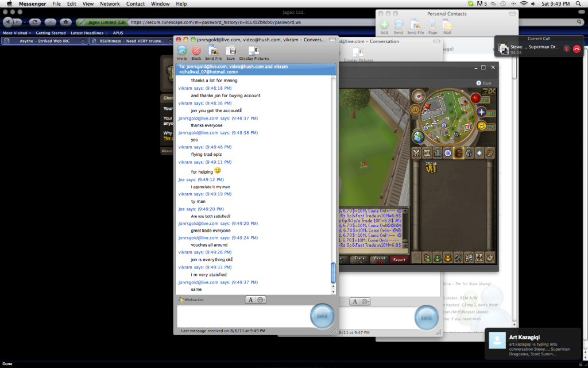Open the Notes tab in the game
Viewport: 588px width, 368px height.
coord(490,258)
